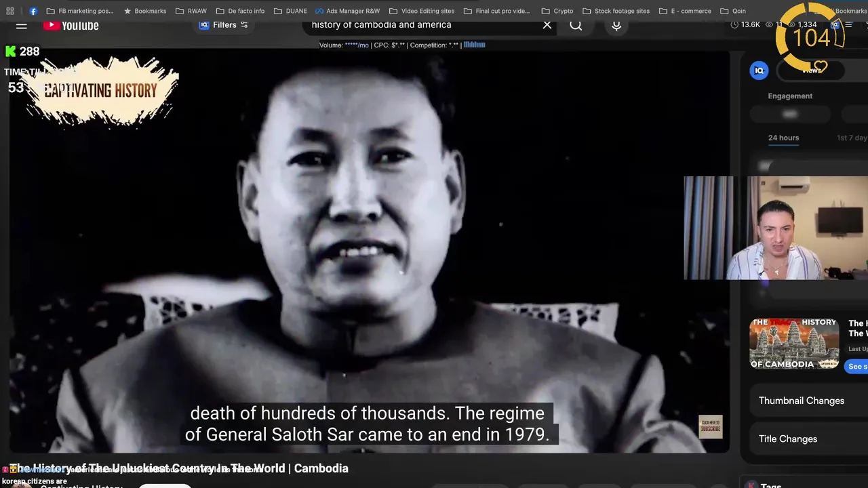Screen dimensions: 868x488
Task: Open the Qoin bookmark folder
Action: click(x=733, y=11)
